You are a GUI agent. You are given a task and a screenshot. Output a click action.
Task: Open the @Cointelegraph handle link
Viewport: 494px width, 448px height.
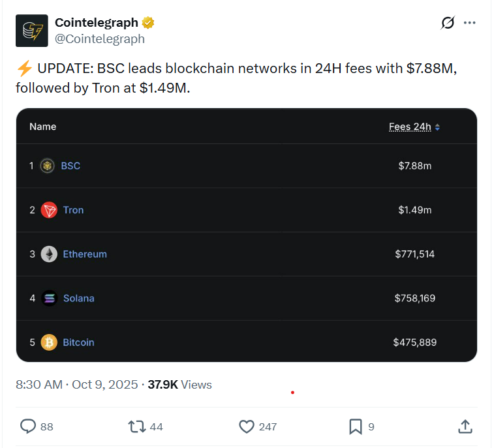click(x=100, y=38)
